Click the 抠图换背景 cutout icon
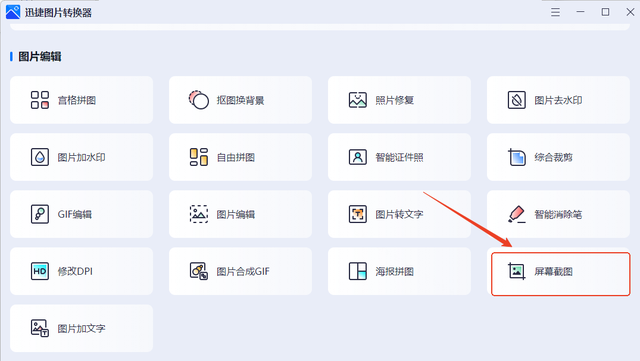Screen dimensions: 640x361 [x=199, y=100]
